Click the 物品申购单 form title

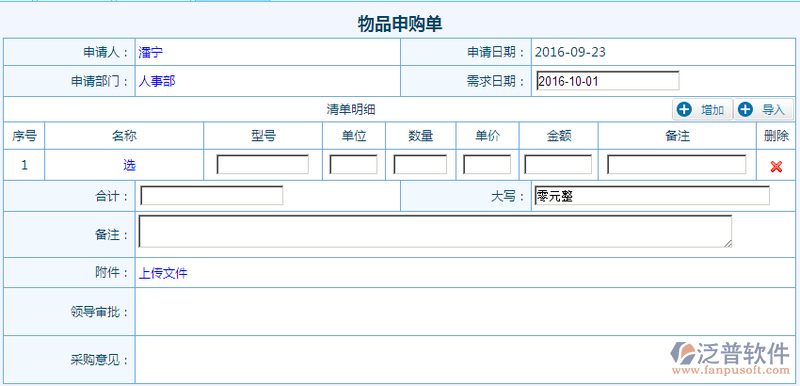(400, 24)
